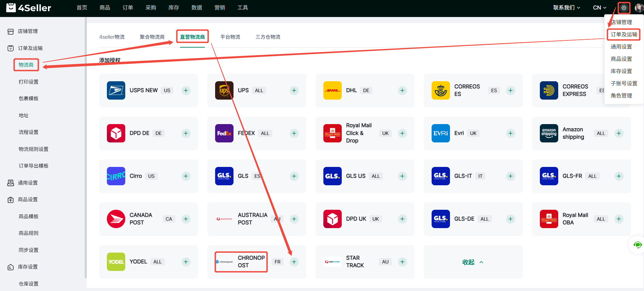Click the sidebar vertical scrollbar
The height and width of the screenshot is (291, 644).
(85, 148)
